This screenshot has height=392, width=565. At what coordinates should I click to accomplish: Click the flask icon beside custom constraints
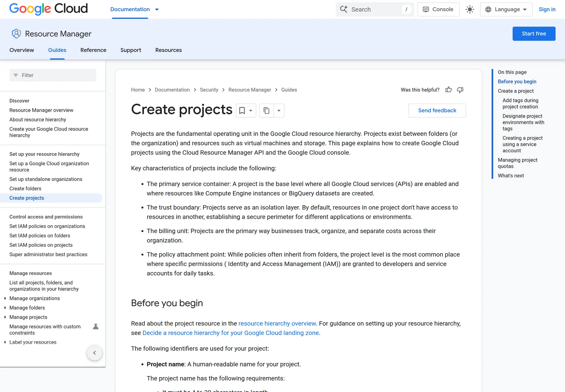96,326
